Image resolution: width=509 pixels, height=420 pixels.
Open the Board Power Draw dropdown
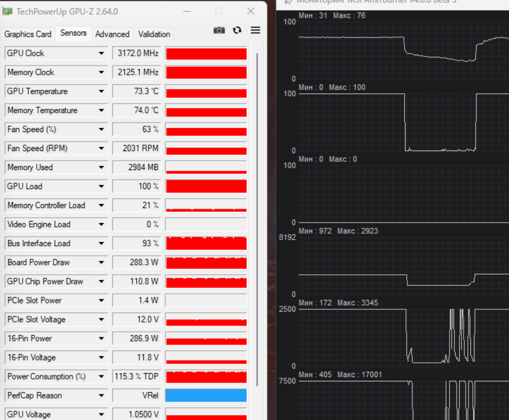(x=102, y=262)
